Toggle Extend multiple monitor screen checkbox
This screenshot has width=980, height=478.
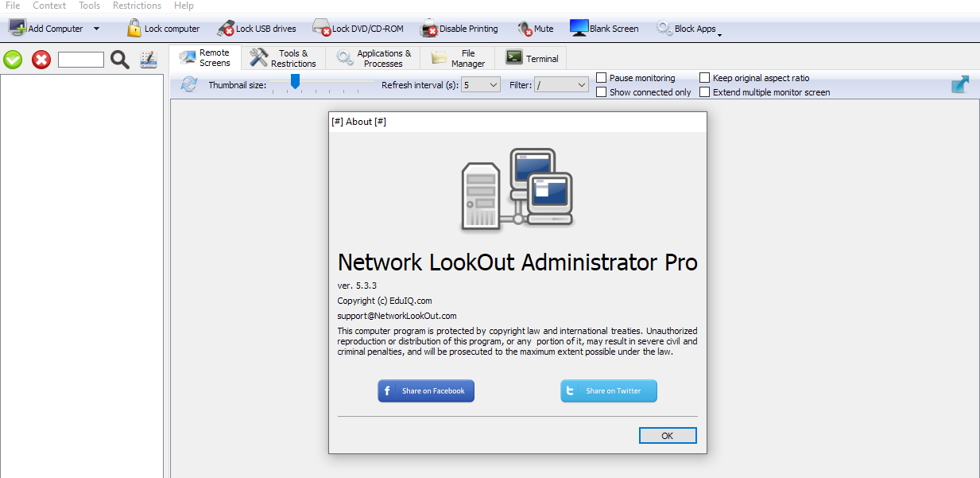click(705, 92)
